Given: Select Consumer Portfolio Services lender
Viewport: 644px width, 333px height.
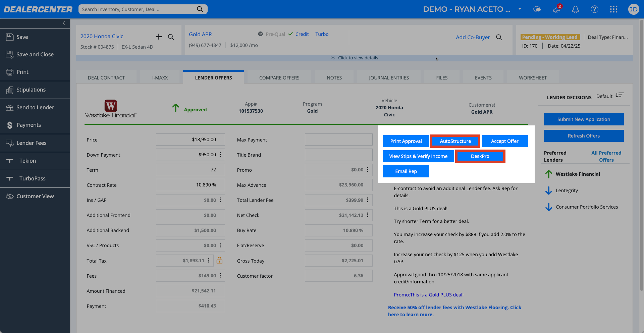Looking at the screenshot, I should point(587,207).
